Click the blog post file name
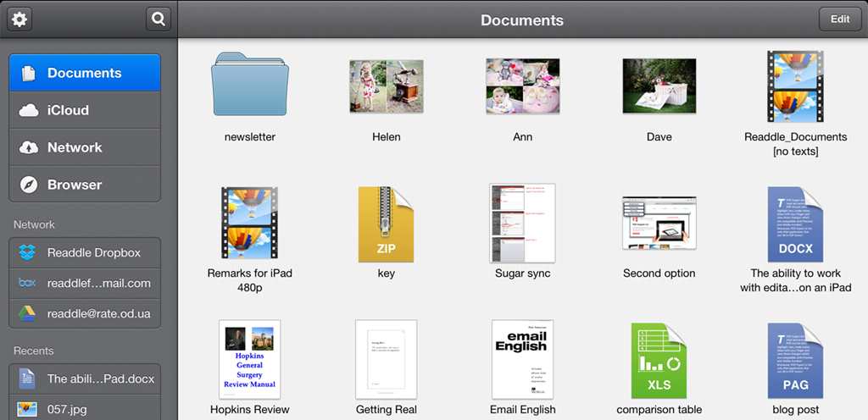Viewport: 868px width, 420px height. [x=795, y=410]
